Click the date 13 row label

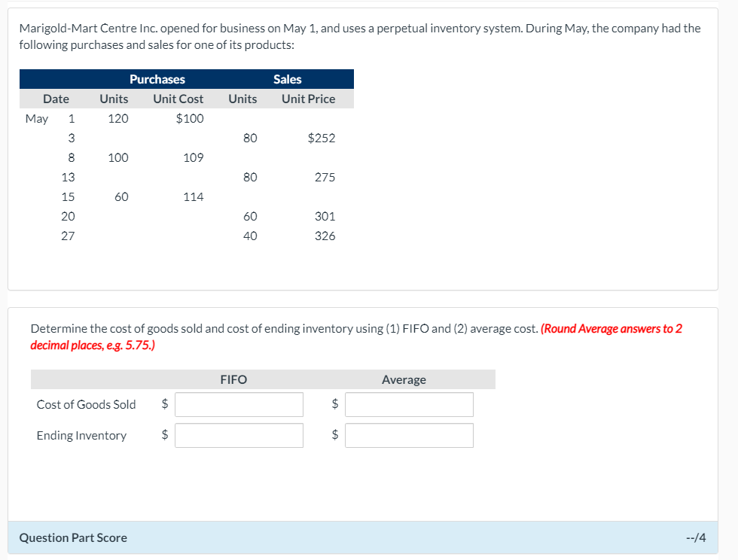(68, 178)
